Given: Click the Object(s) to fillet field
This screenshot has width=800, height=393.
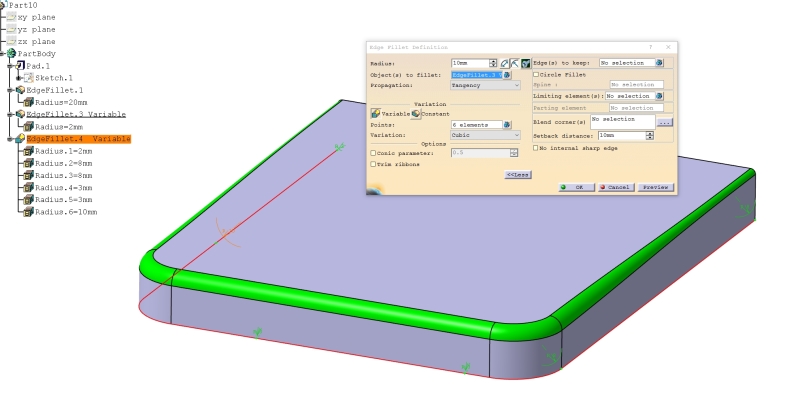Looking at the screenshot, I should (477, 75).
